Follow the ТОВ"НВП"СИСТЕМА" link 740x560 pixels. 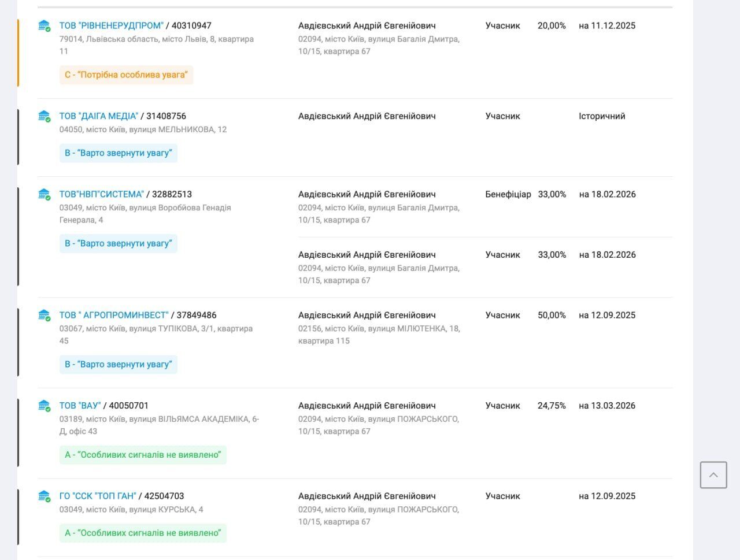tap(101, 194)
